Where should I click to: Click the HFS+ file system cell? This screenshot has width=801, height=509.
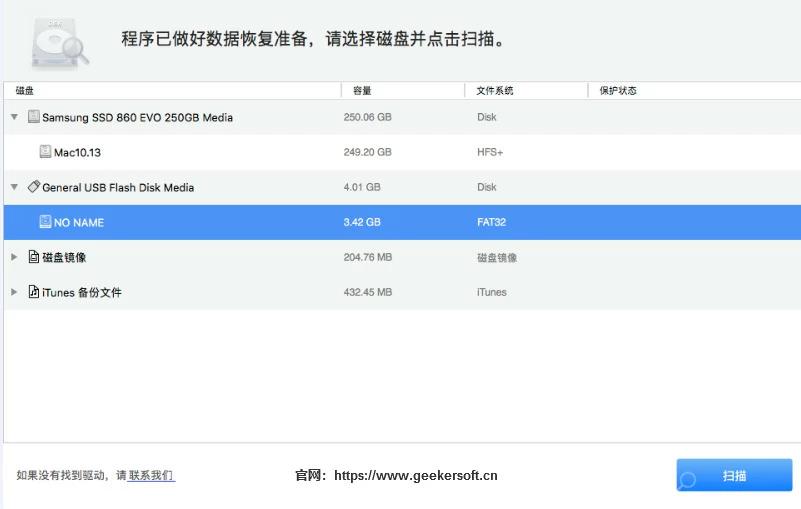pyautogui.click(x=490, y=152)
